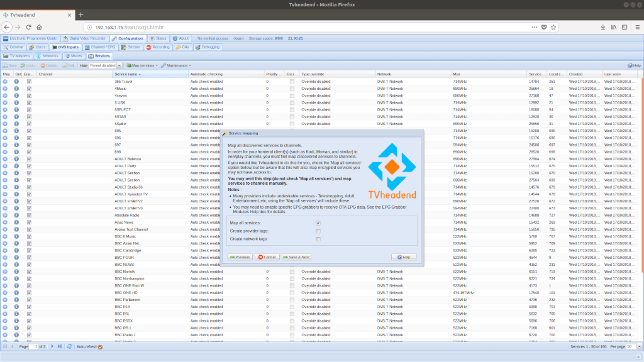This screenshot has height=362, width=644.
Task: Click the Firefox reload page icon
Action: click(x=28, y=27)
